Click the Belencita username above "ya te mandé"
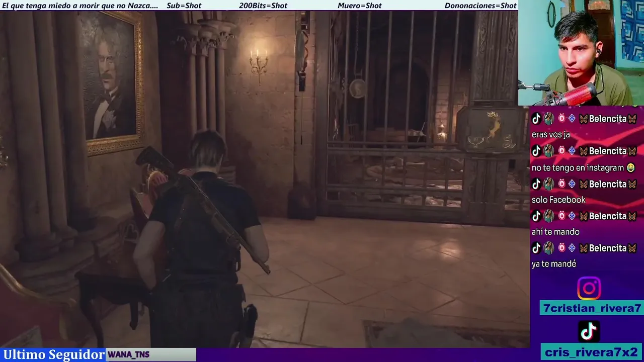 (608, 248)
